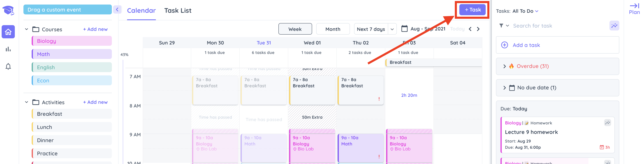Expand the Overdue (31) section
This screenshot has width=644, height=164.
[x=504, y=66]
